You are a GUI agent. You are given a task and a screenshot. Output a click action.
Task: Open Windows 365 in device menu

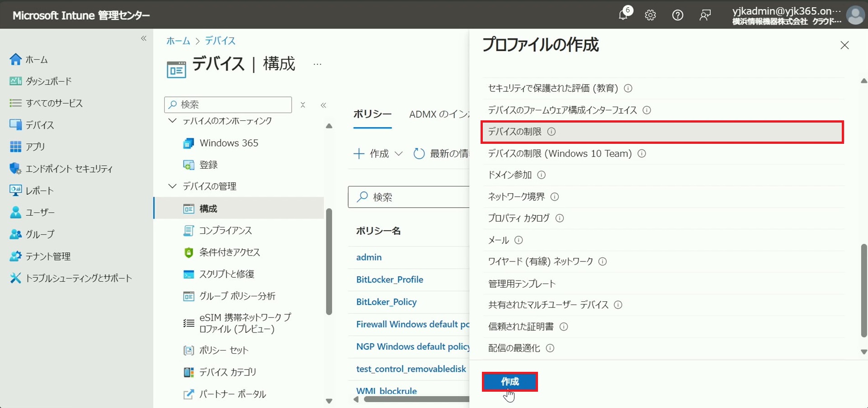pos(221,143)
